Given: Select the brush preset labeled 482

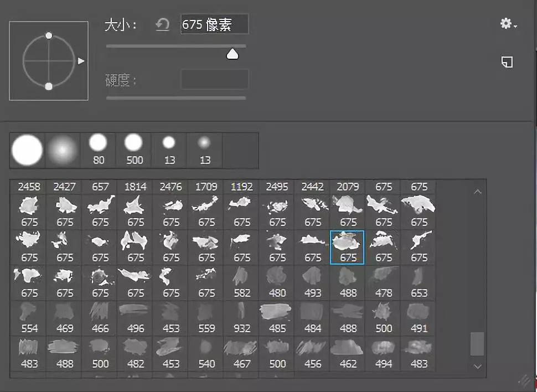Looking at the screenshot, I should [x=136, y=354].
